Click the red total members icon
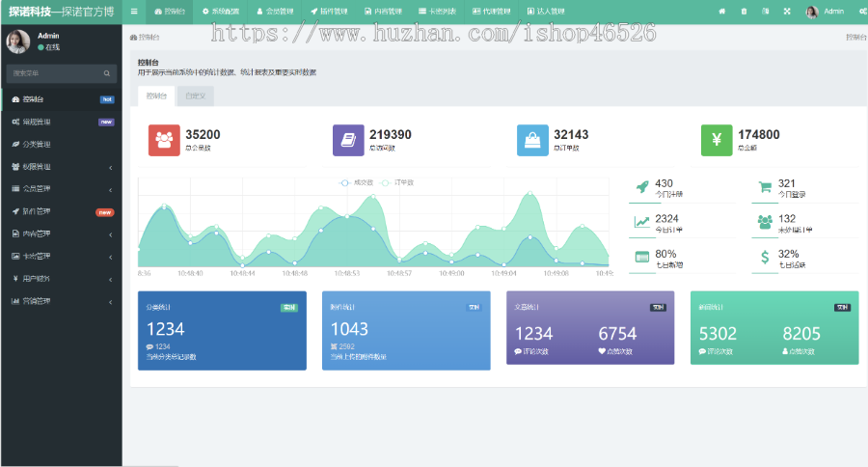 click(x=164, y=140)
